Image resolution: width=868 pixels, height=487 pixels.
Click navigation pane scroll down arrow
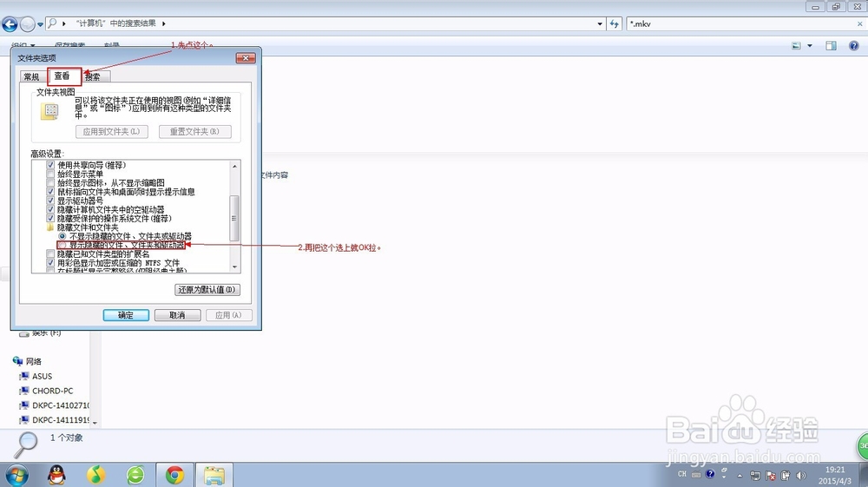95,422
